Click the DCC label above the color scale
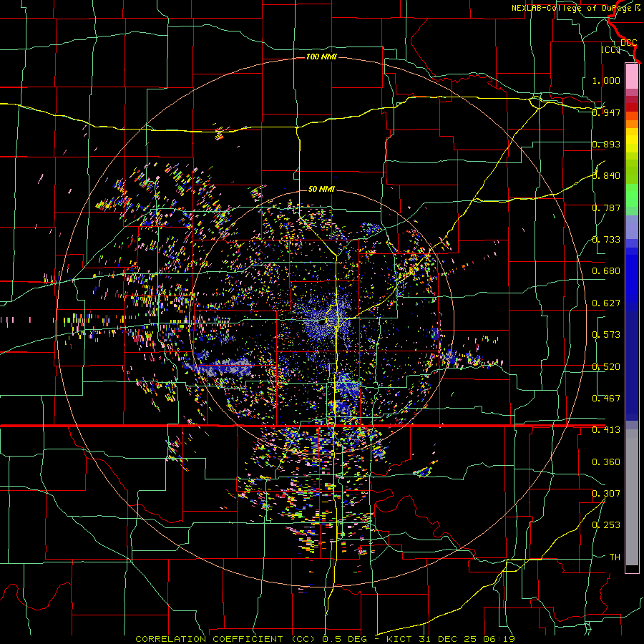644x644 pixels. coord(628,43)
